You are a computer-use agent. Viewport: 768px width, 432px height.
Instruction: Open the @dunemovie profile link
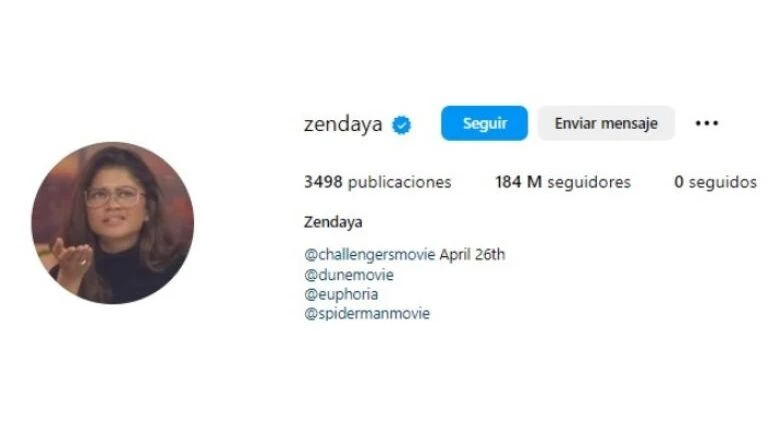[x=348, y=274]
